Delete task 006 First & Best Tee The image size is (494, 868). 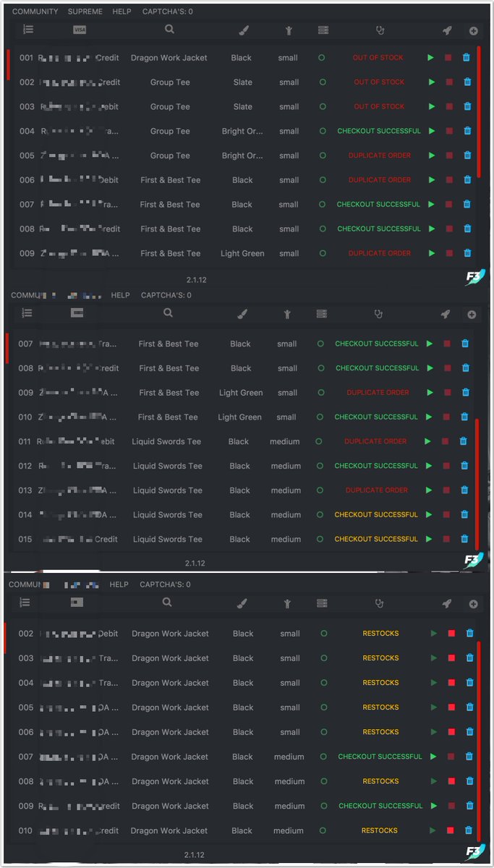pos(467,180)
